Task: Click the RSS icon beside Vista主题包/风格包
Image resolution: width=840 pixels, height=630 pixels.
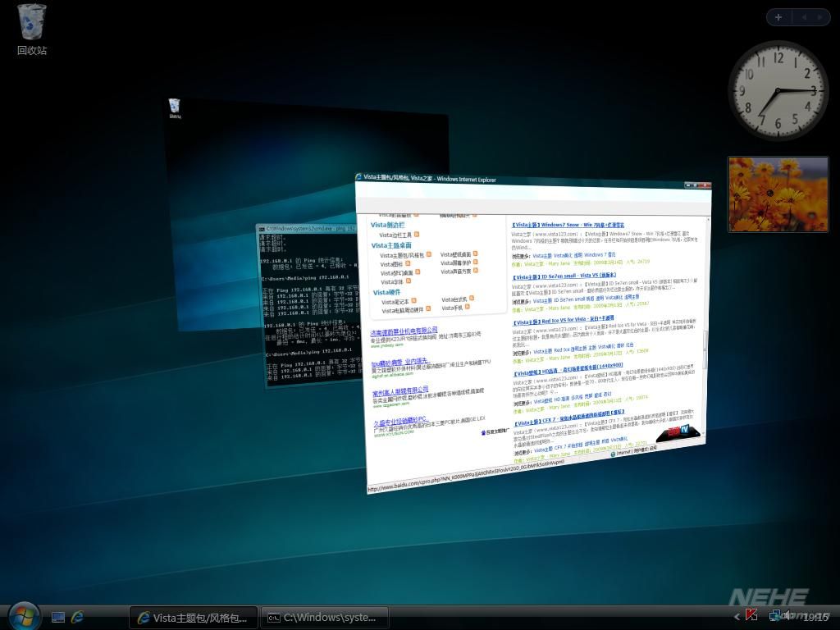Action: tap(428, 254)
